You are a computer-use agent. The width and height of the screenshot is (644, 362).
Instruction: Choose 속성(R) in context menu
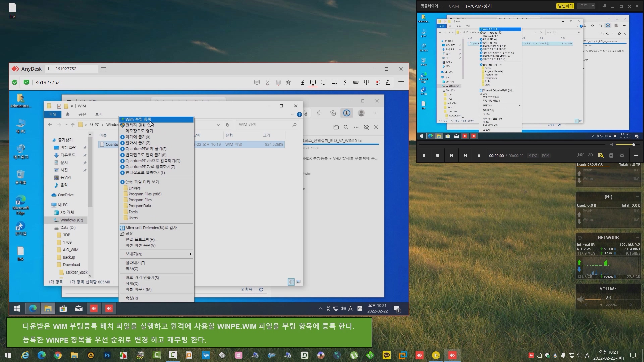coord(157,298)
